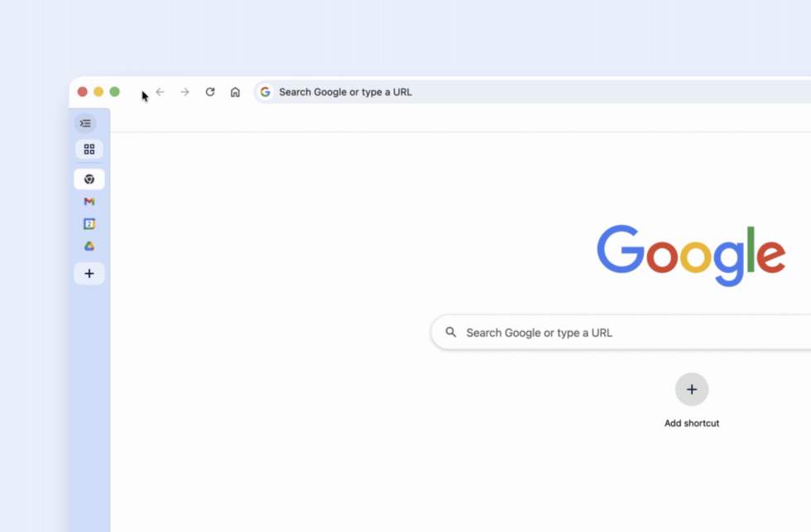The width and height of the screenshot is (811, 532).
Task: Open the Google Calendar sidebar tab
Action: [x=89, y=224]
